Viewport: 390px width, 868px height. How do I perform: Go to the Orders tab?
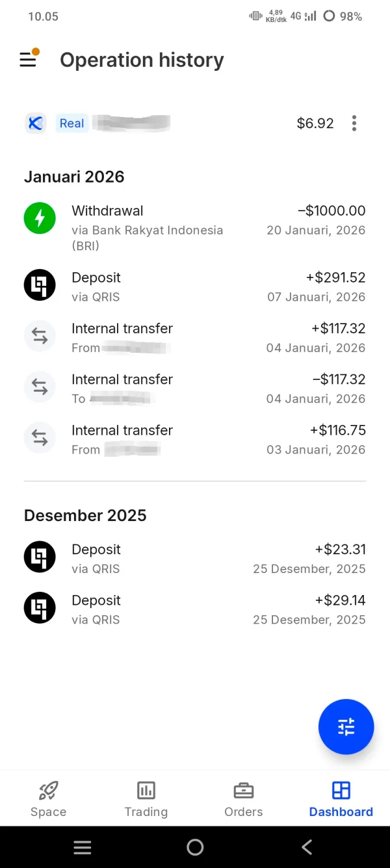[244, 798]
